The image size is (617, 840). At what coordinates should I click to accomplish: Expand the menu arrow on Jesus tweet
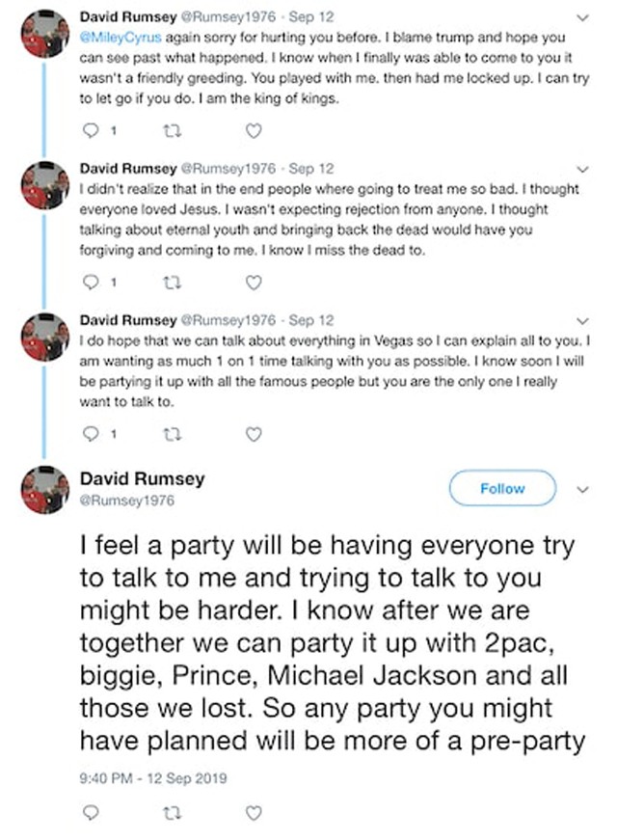pos(581,168)
